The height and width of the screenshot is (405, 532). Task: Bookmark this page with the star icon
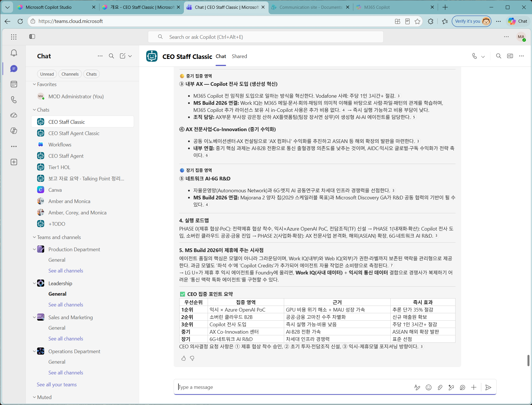point(417,21)
